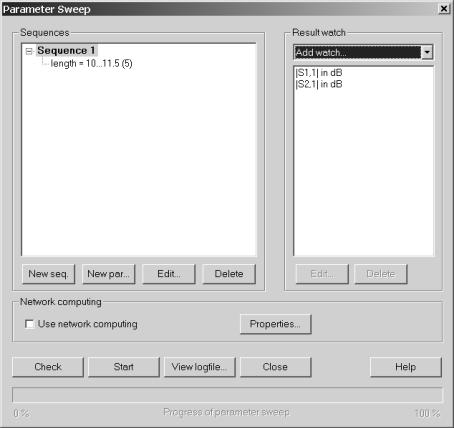Click the parameter sweep progress bar
Viewport: 454px width, 428px height.
227,395
